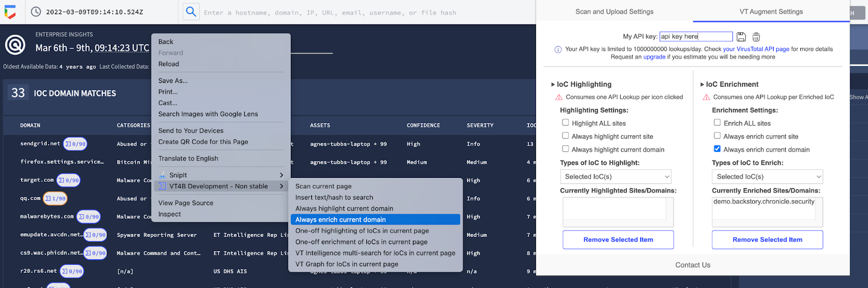This screenshot has width=868, height=288.
Task: Click r20.rs6.net VT badge 0/90
Action: click(x=72, y=271)
